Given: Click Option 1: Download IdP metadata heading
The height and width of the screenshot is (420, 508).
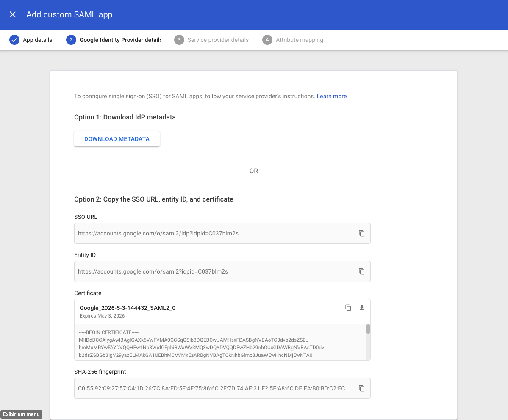Looking at the screenshot, I should 125,117.
